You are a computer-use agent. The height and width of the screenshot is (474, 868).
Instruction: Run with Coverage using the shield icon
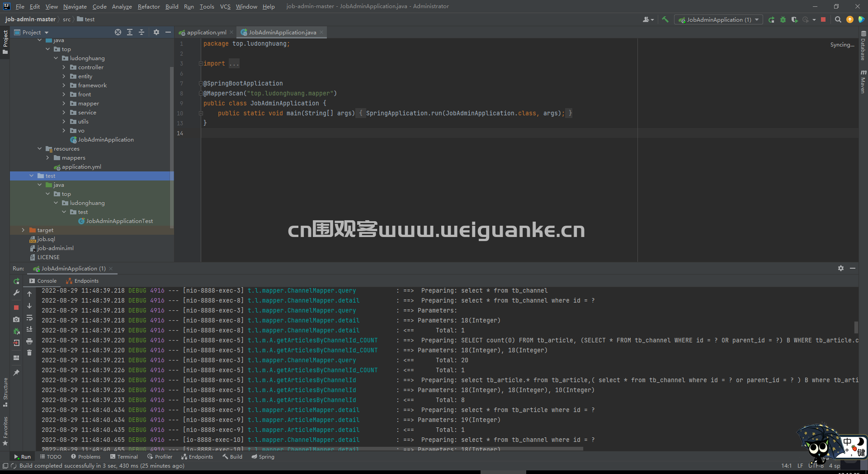point(794,19)
